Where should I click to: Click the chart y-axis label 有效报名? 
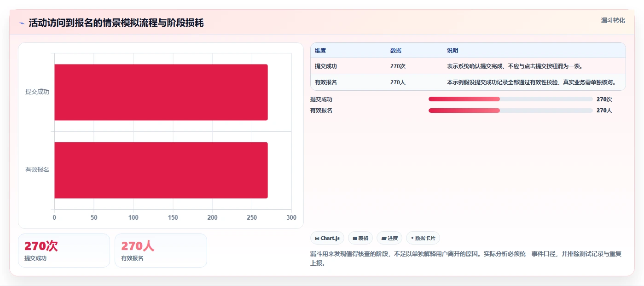[37, 170]
